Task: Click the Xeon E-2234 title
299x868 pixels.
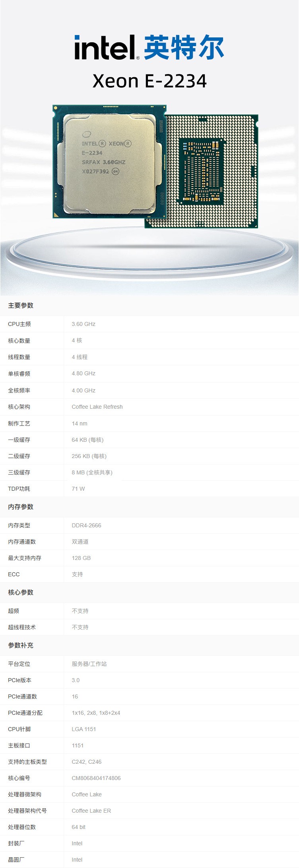Action: click(x=149, y=81)
